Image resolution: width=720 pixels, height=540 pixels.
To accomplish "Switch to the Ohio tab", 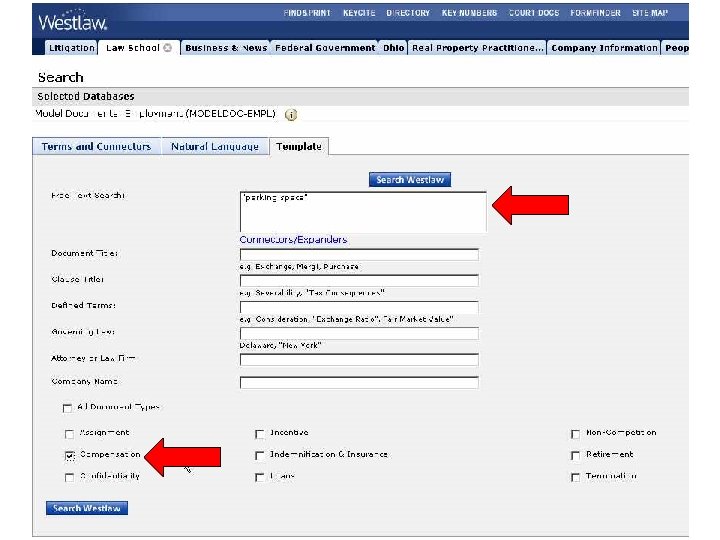I will coord(394,48).
